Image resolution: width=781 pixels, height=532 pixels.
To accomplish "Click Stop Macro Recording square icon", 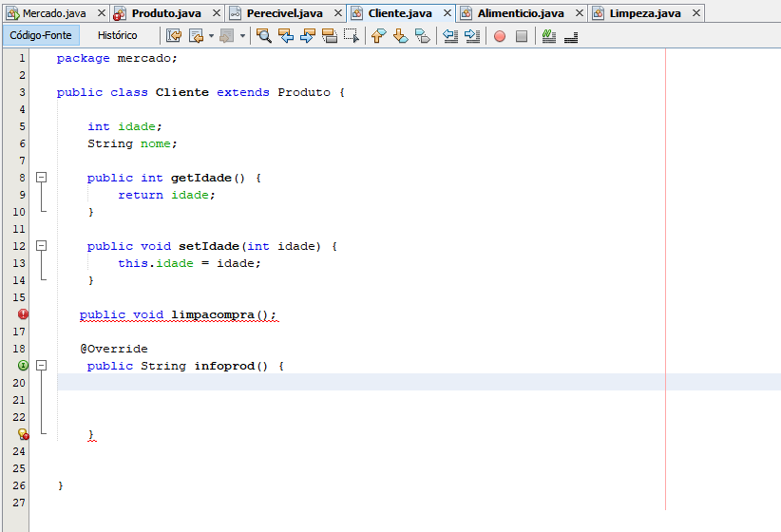I will tap(522, 36).
